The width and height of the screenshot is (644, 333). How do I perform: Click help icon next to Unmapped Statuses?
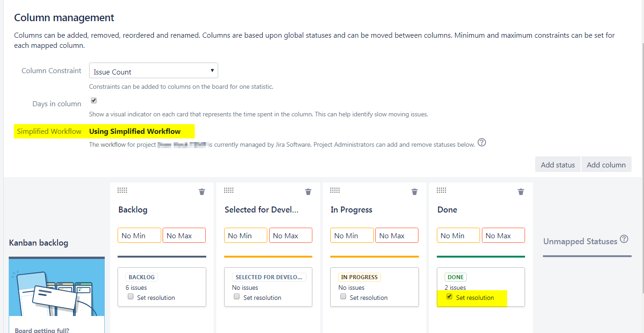(x=624, y=239)
